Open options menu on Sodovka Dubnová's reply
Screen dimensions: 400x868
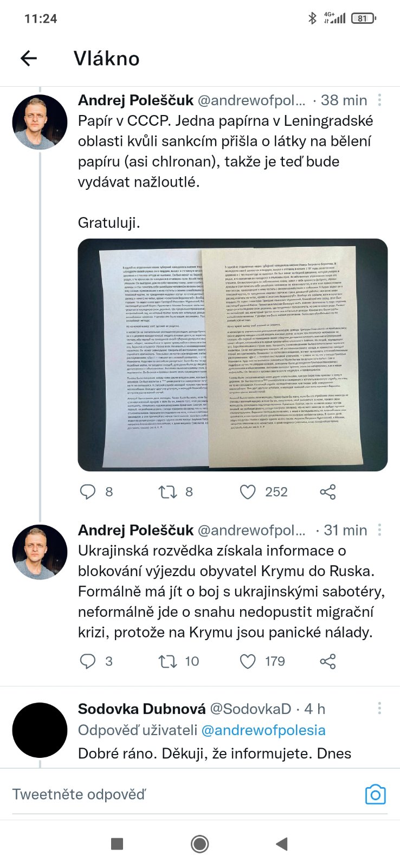[x=379, y=708]
